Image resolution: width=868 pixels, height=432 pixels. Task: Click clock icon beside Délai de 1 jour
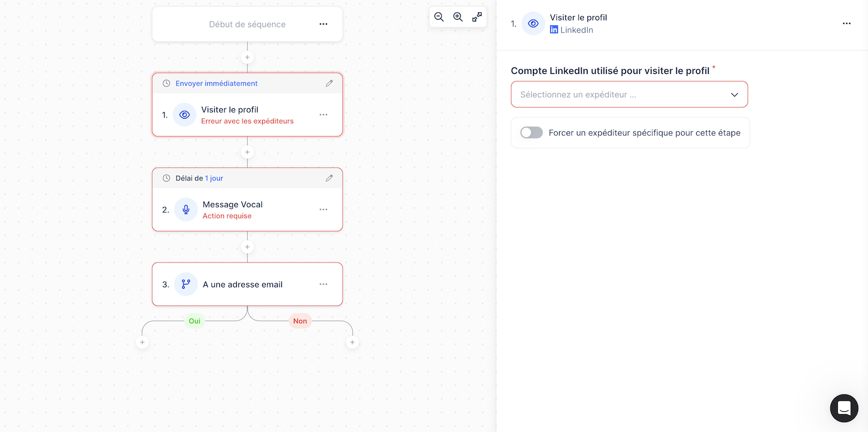167,178
